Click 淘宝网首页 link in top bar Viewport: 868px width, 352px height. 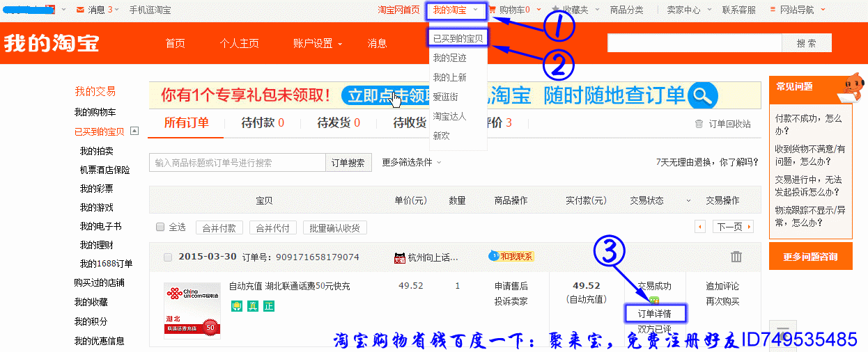398,10
